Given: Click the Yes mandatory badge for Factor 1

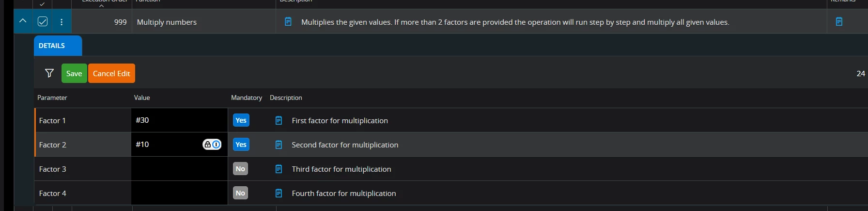Looking at the screenshot, I should pyautogui.click(x=241, y=120).
